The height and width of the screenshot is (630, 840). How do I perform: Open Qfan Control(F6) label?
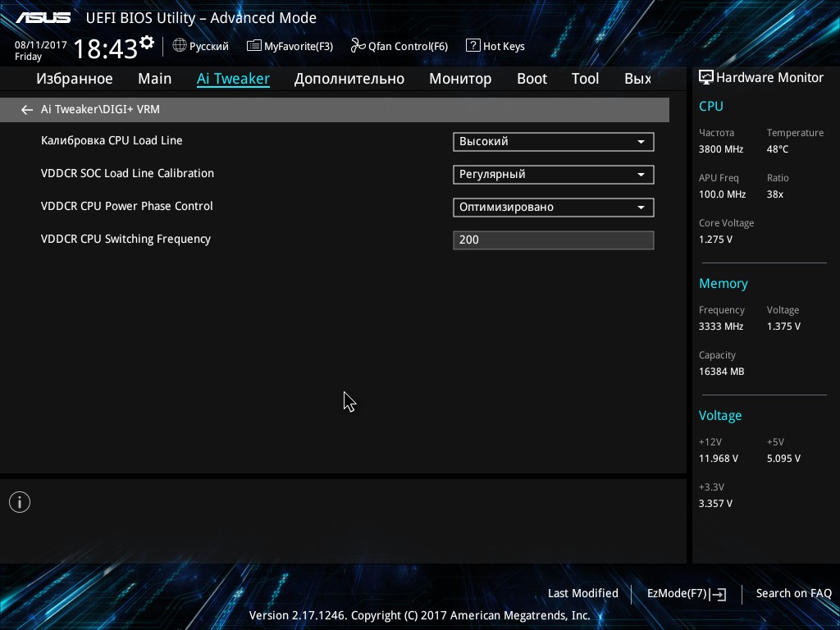(x=408, y=47)
